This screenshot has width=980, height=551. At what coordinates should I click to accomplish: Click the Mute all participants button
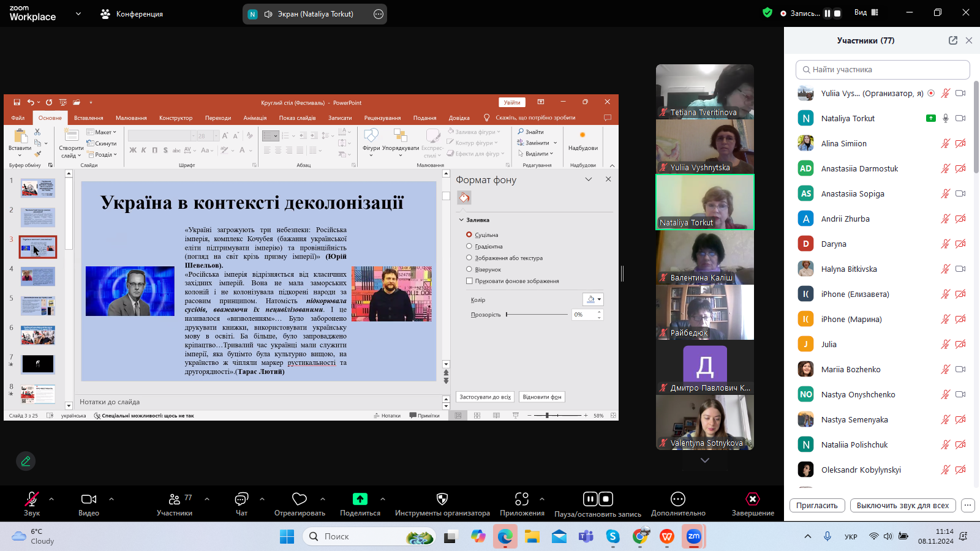pyautogui.click(x=902, y=506)
